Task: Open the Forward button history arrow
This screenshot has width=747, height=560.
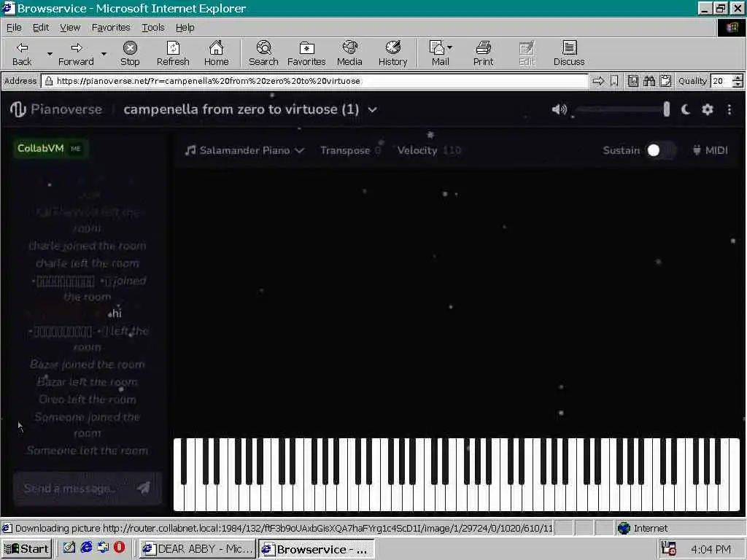Action: [104, 54]
